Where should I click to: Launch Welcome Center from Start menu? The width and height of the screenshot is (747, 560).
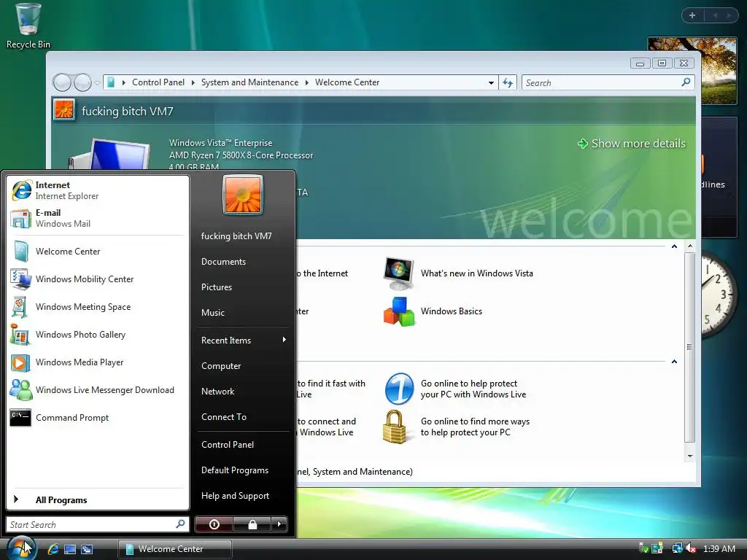click(x=98, y=252)
